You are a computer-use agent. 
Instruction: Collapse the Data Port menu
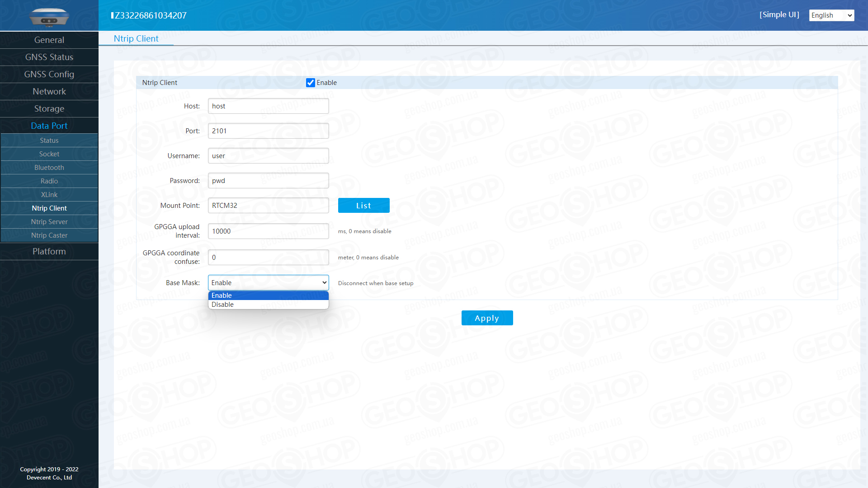point(49,126)
